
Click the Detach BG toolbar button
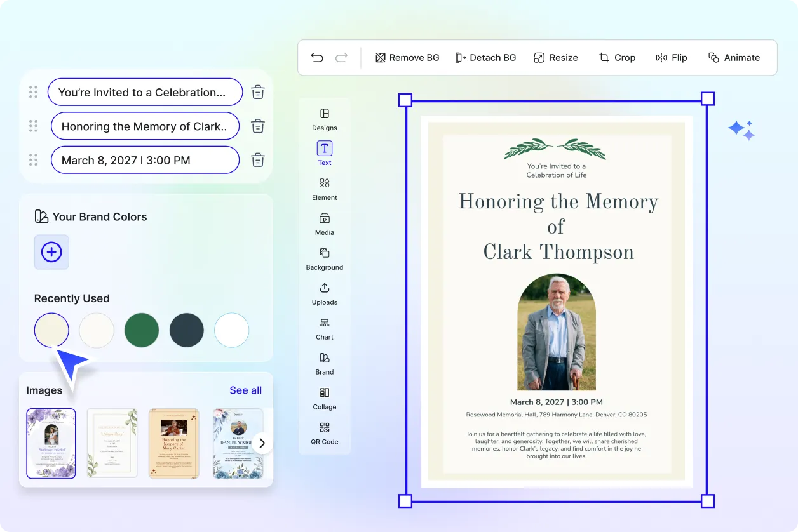coord(486,57)
